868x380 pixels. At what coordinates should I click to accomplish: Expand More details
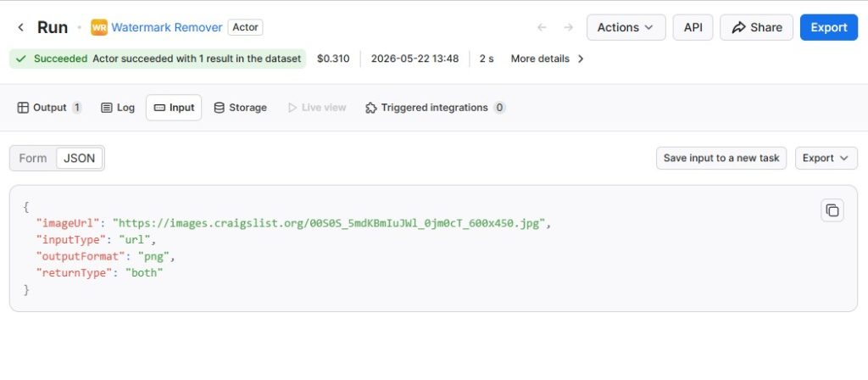click(547, 59)
